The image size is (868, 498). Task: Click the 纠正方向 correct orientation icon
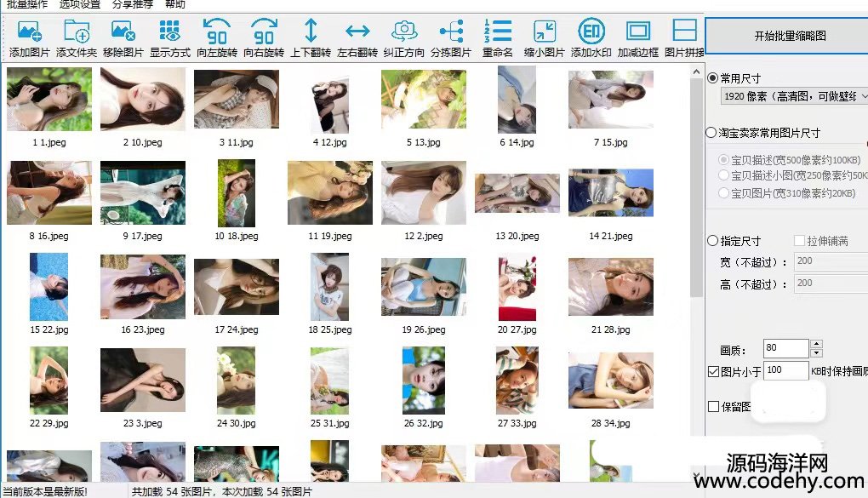coord(404,31)
